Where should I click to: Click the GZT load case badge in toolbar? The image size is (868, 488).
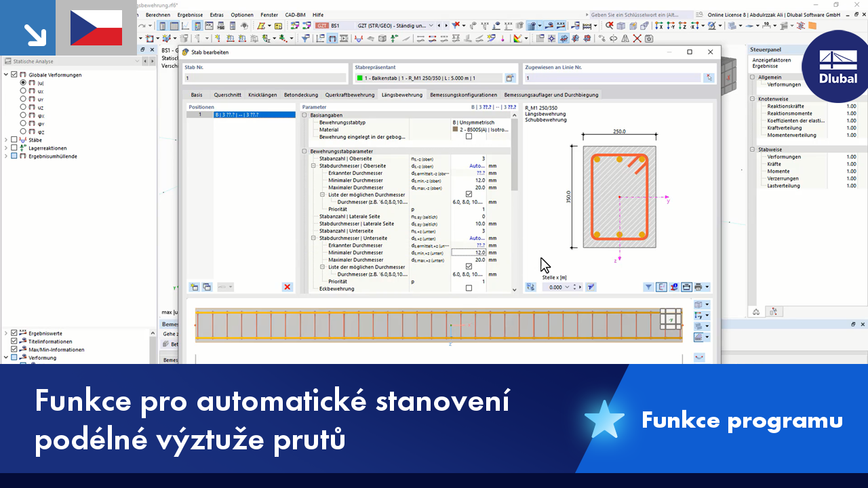[323, 25]
